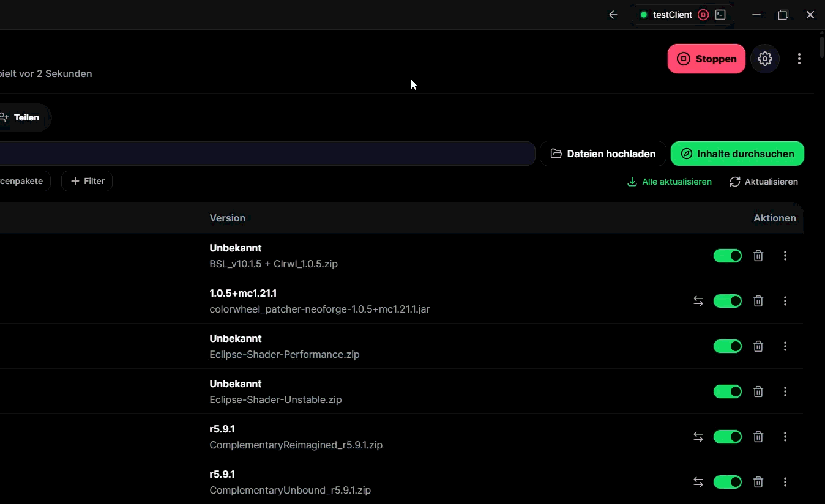Disable the ComplementaryReimagined_r5.9.1.zip switch

(728, 437)
